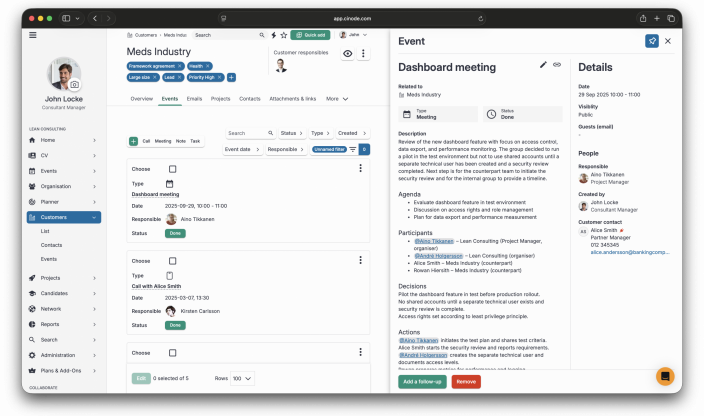Open the hamburger menu in the sidebar
The height and width of the screenshot is (416, 704).
(x=33, y=35)
